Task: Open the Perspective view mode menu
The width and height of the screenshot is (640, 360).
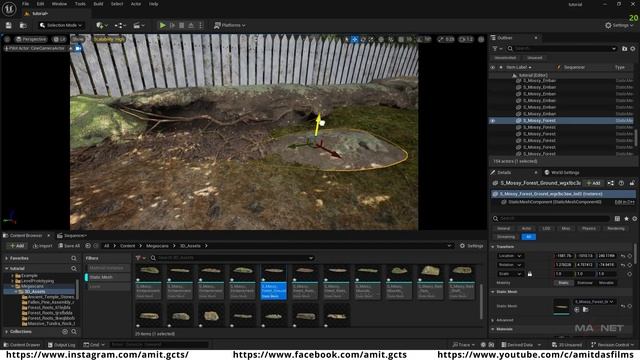Action: [31, 39]
